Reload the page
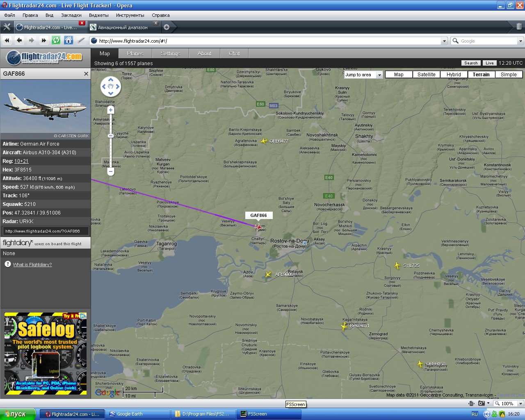This screenshot has width=525, height=420. (56, 40)
